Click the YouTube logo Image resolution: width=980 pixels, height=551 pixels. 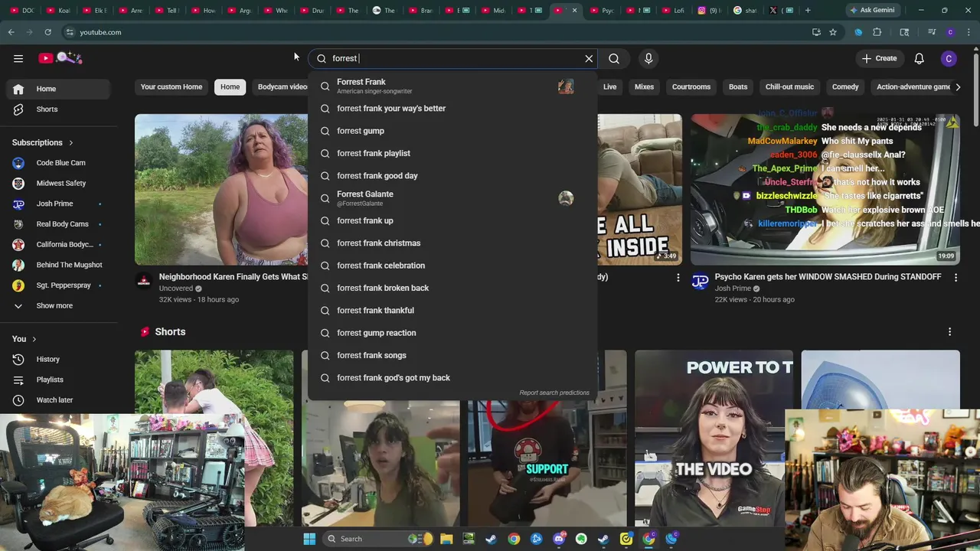pos(60,58)
